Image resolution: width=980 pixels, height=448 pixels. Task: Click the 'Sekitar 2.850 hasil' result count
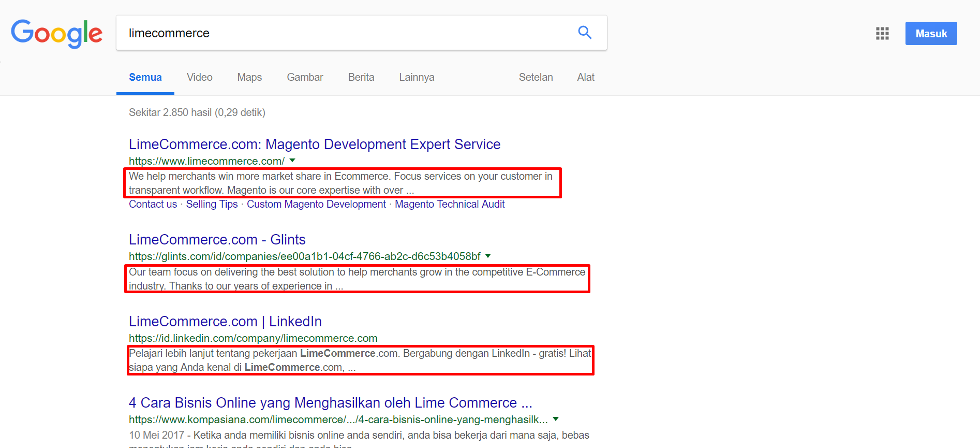[x=197, y=112]
